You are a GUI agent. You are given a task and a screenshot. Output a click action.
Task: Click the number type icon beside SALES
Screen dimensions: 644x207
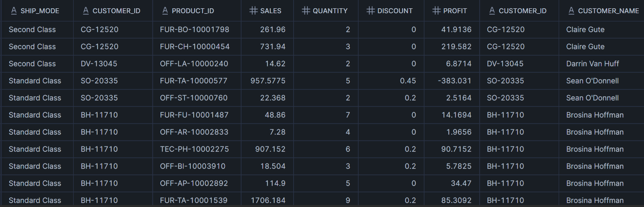click(253, 11)
